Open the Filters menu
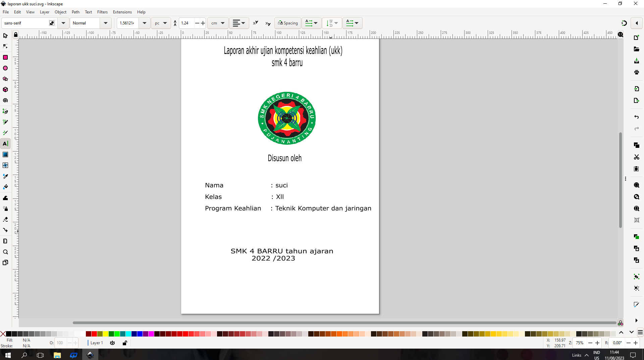Viewport: 644px width, 360px height. [x=102, y=12]
